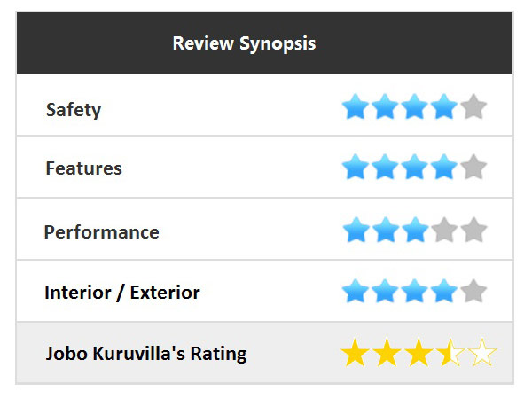Select the third blue star for Performance

point(415,231)
